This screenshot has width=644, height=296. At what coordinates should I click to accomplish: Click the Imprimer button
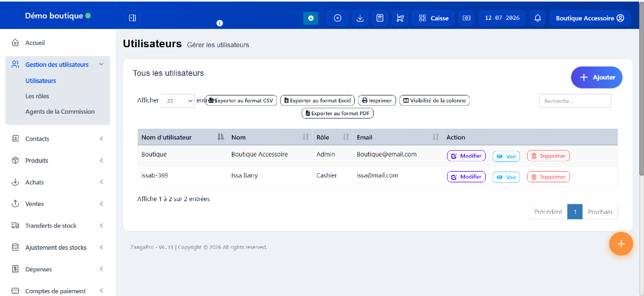coord(377,100)
